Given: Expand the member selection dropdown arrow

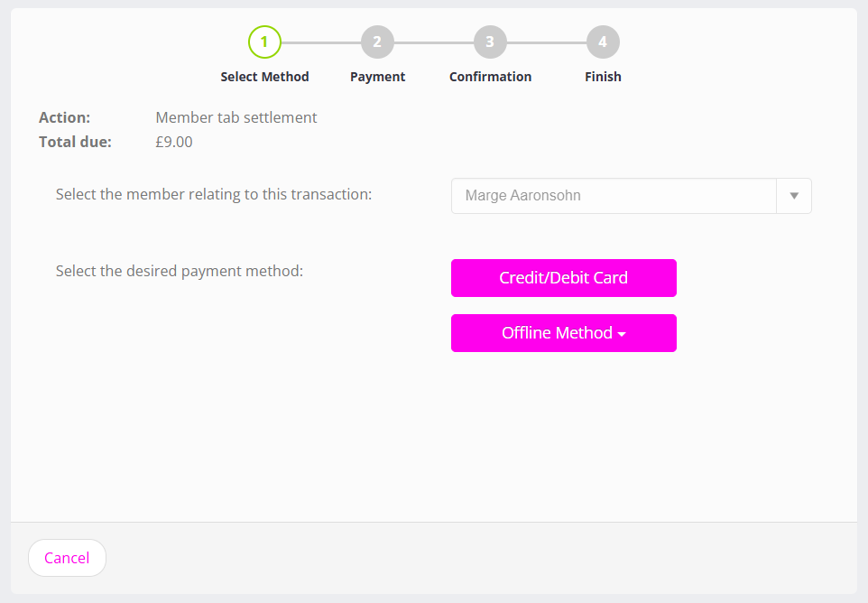Looking at the screenshot, I should click(794, 196).
